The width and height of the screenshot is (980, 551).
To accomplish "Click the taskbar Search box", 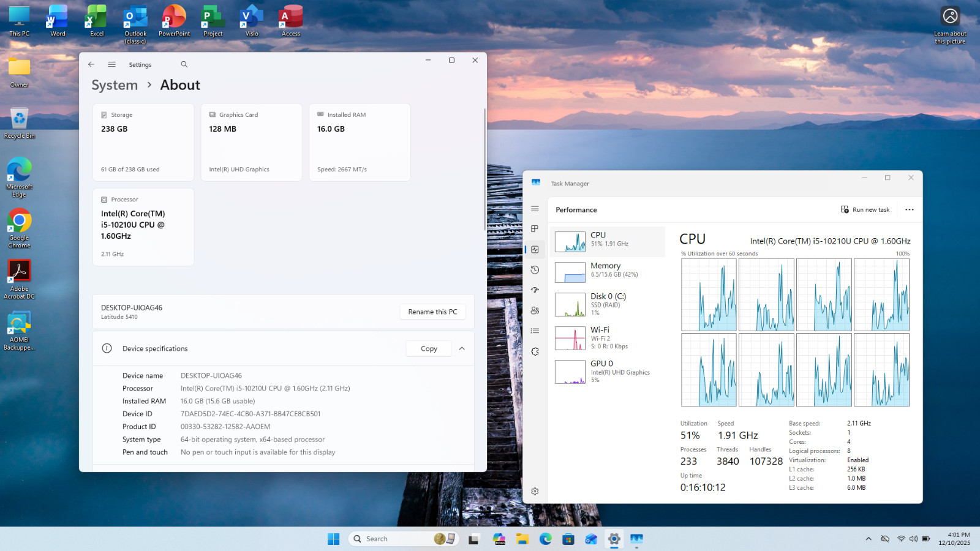I will [404, 539].
